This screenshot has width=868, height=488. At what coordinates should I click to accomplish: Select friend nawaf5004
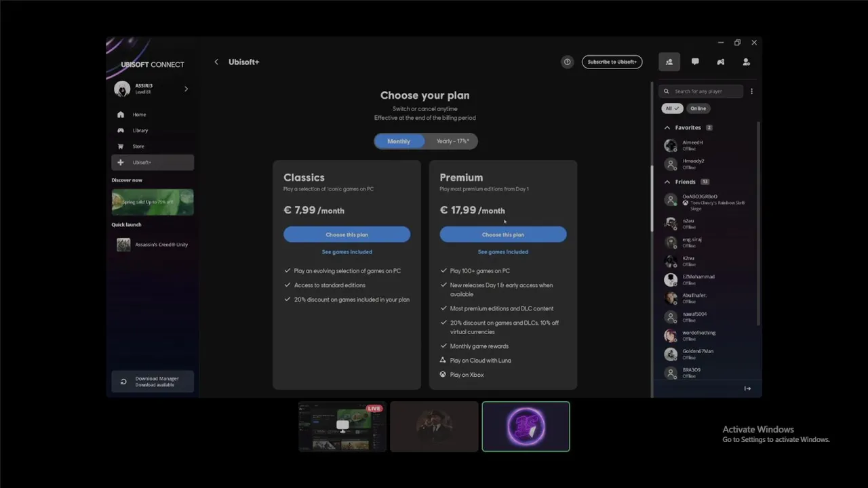tap(707, 317)
